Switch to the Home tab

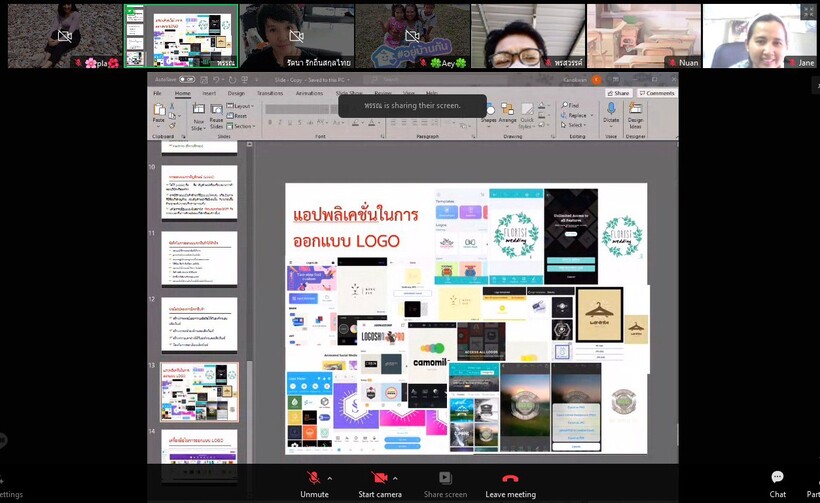183,93
